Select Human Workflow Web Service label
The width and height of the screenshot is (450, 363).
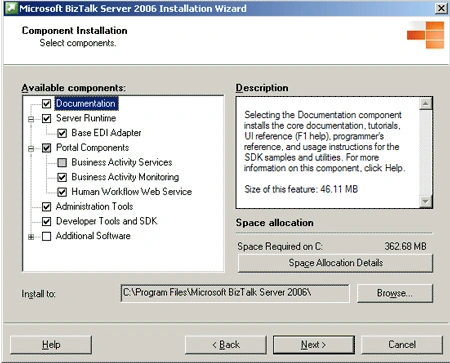[132, 191]
